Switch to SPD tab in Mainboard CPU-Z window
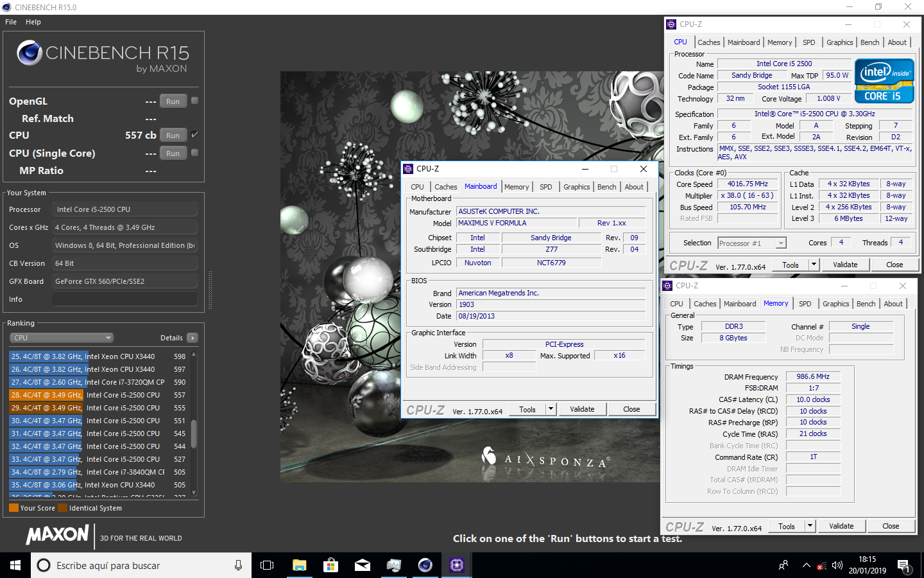924x578 pixels. coord(545,187)
